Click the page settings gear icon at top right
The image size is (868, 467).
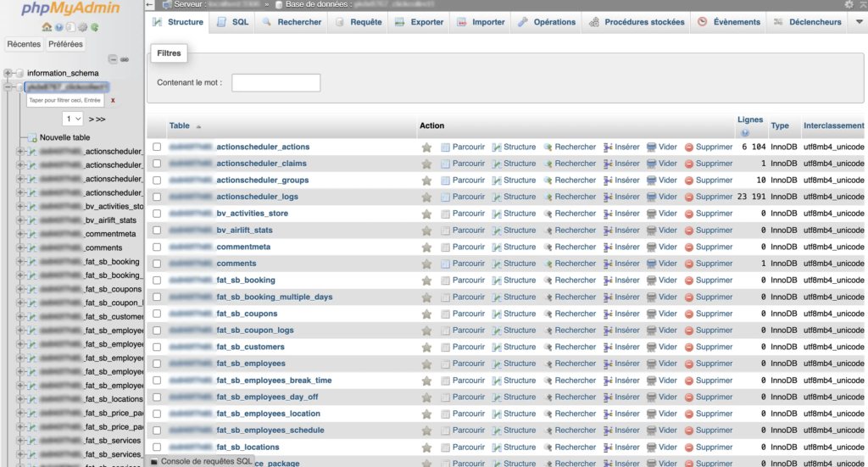click(849, 4)
